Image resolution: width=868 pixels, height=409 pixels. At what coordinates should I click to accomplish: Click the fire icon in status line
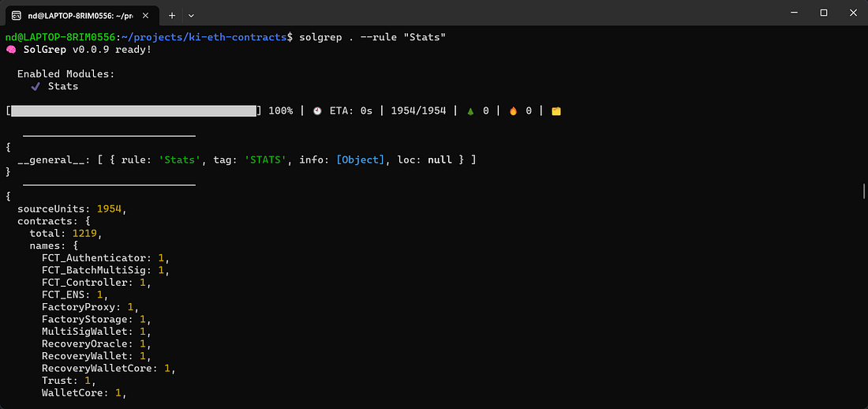pyautogui.click(x=512, y=111)
